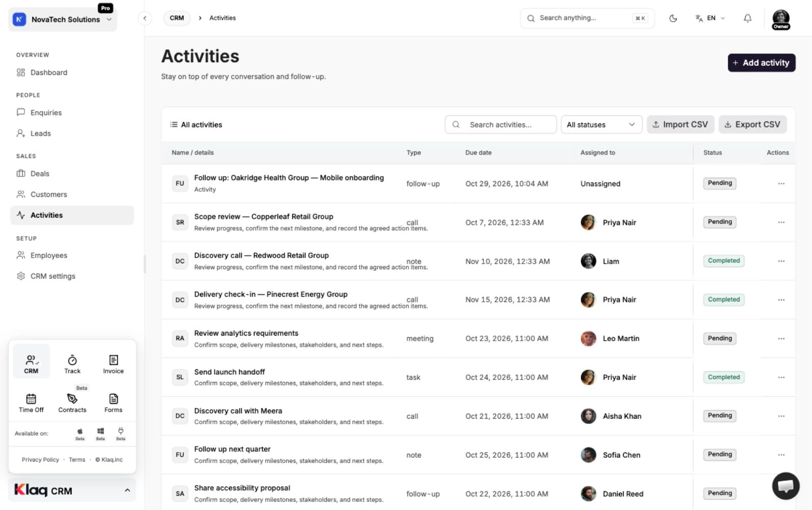812x510 pixels.
Task: Click the Pending status of Scope review row
Action: (720, 222)
